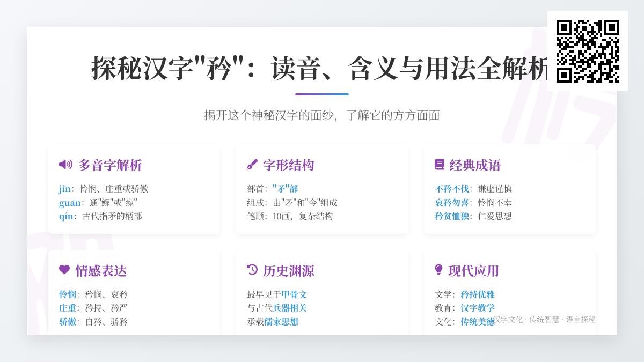Click the definition 古代指矛的柄部

click(x=112, y=216)
